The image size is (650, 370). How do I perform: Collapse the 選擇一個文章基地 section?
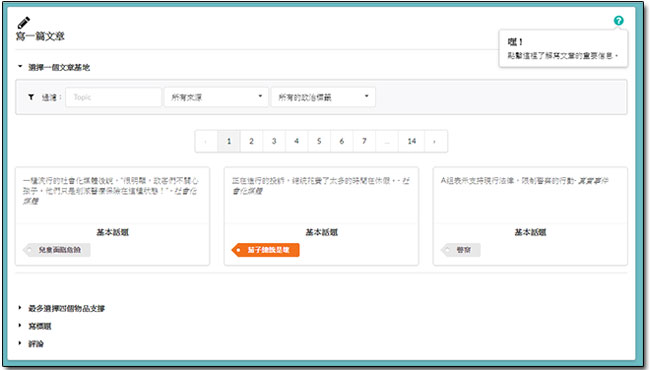coord(54,67)
